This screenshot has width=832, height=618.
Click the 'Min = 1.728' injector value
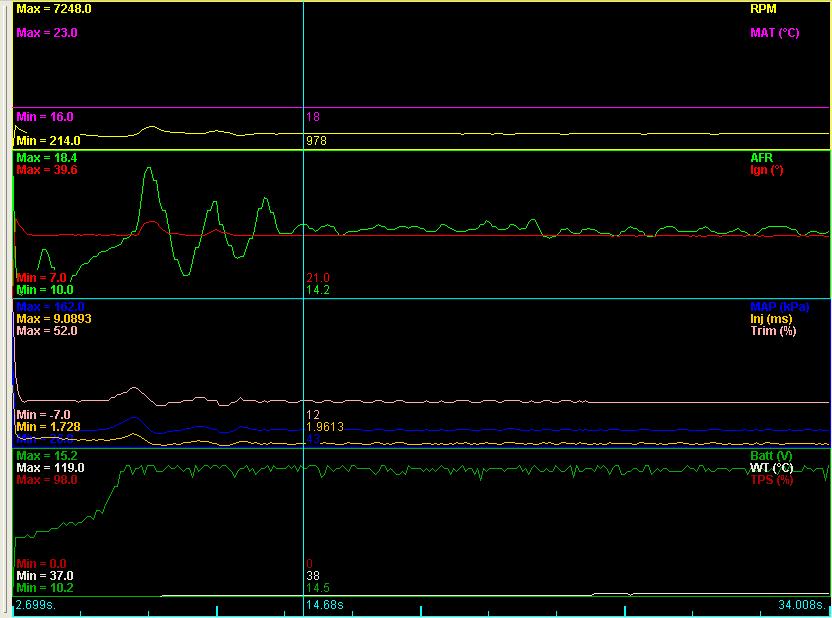48,427
